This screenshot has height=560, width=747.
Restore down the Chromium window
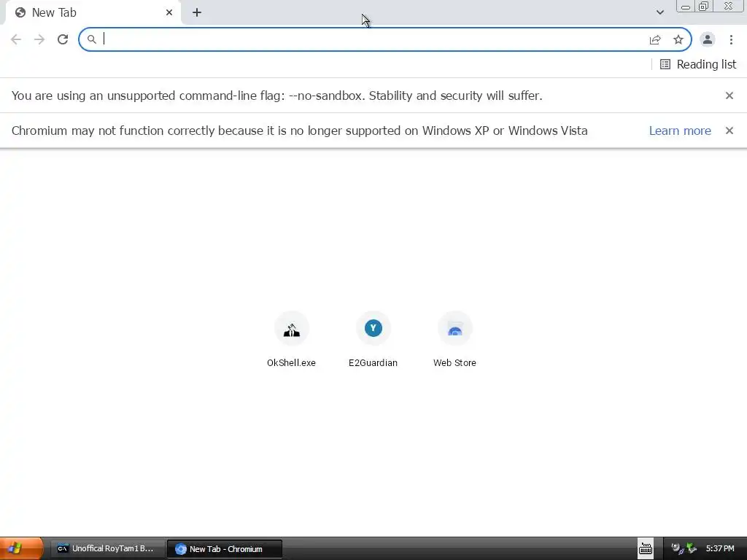704,6
